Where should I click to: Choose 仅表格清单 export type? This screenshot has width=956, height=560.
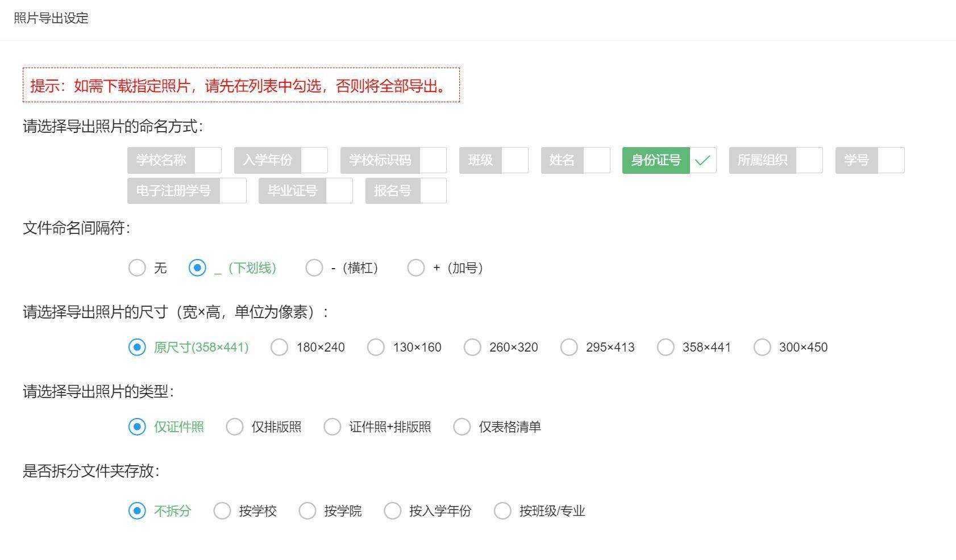click(x=462, y=427)
